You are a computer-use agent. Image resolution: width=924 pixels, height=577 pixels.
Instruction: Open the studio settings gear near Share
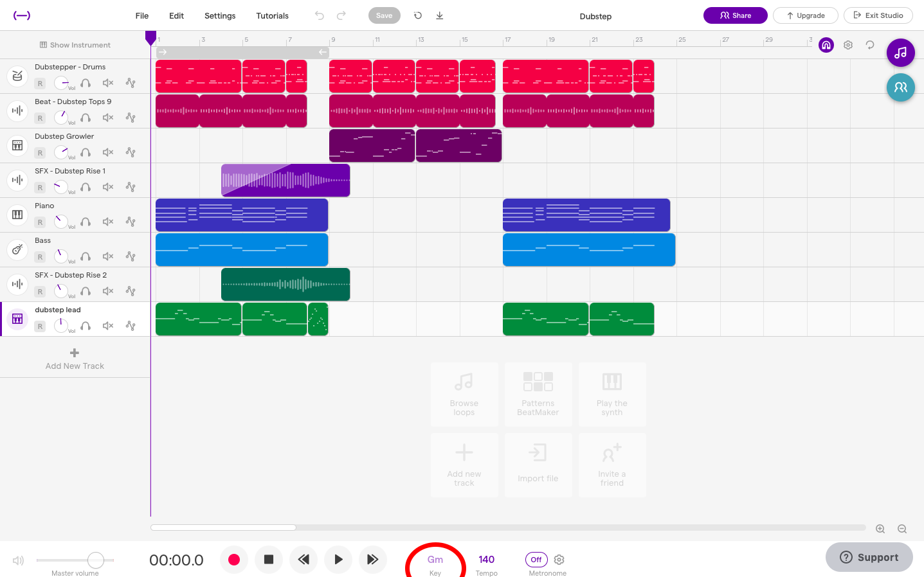coord(847,45)
